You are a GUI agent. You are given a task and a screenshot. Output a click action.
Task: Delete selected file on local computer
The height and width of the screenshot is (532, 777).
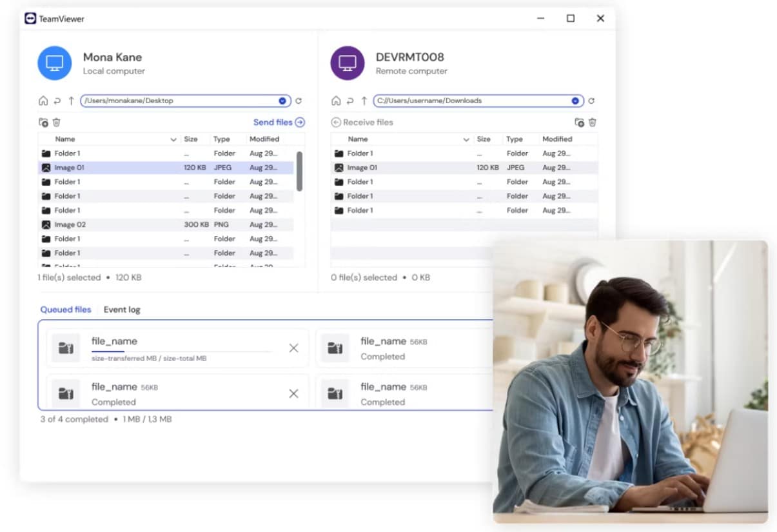(x=56, y=123)
